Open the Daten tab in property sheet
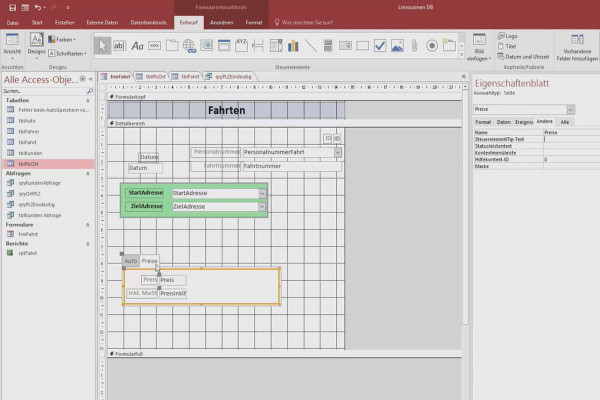 (x=504, y=122)
